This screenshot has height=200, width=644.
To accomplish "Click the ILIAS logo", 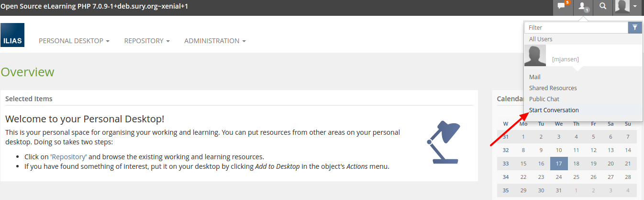I will (12, 35).
